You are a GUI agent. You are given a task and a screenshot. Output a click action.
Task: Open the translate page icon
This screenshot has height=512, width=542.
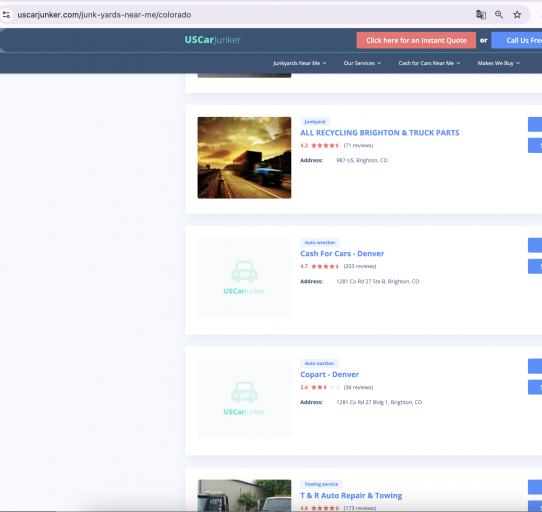[481, 15]
